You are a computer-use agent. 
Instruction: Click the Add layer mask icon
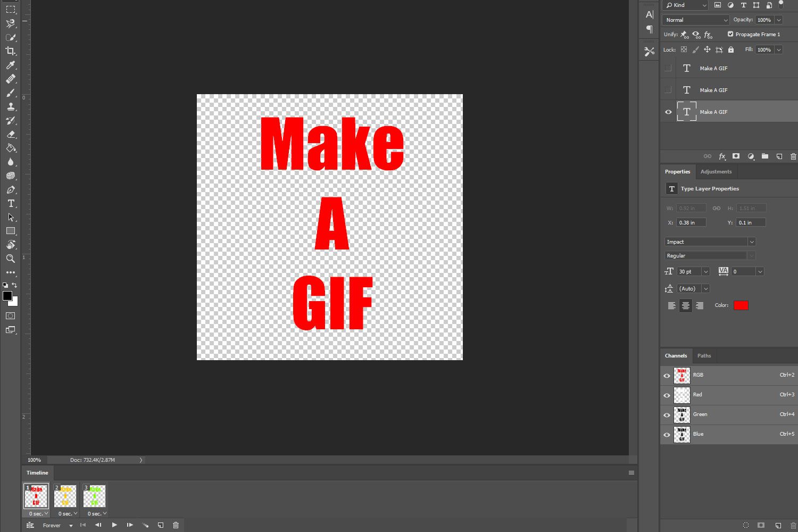(736, 156)
